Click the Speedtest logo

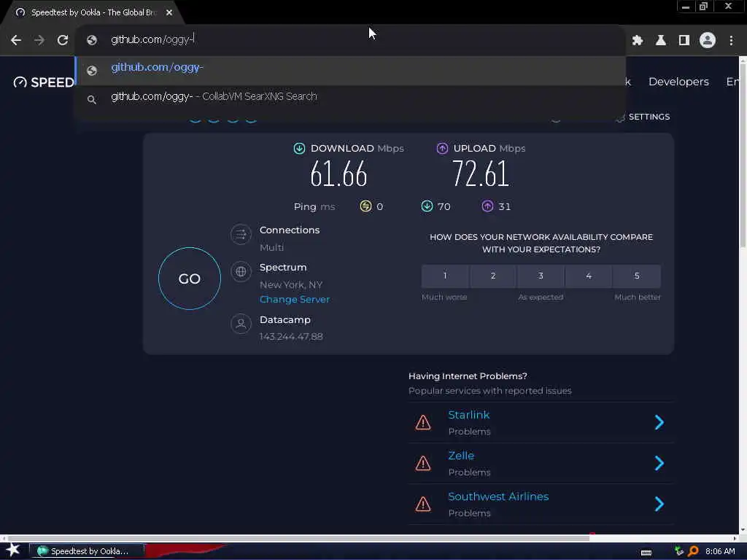click(44, 82)
